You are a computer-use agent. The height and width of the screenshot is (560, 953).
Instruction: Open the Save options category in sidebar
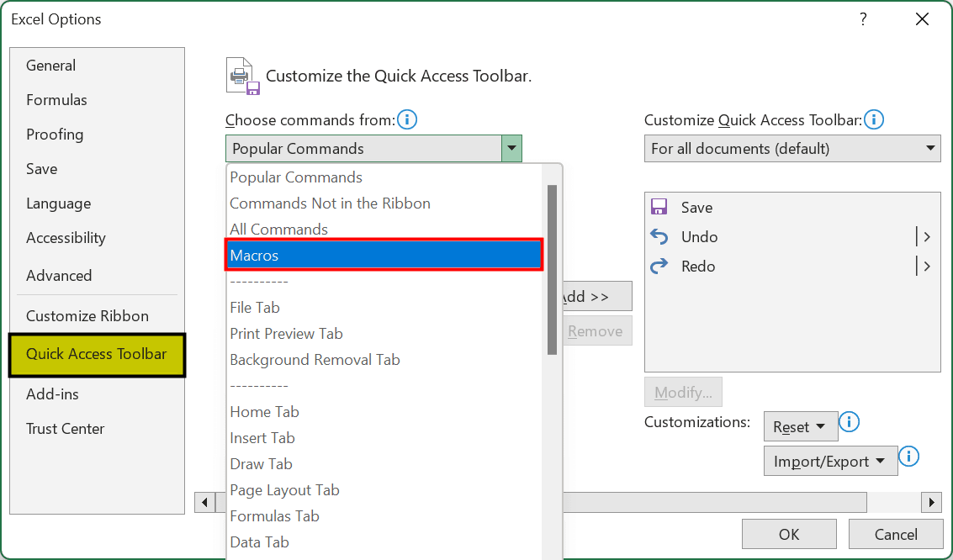click(x=98, y=170)
